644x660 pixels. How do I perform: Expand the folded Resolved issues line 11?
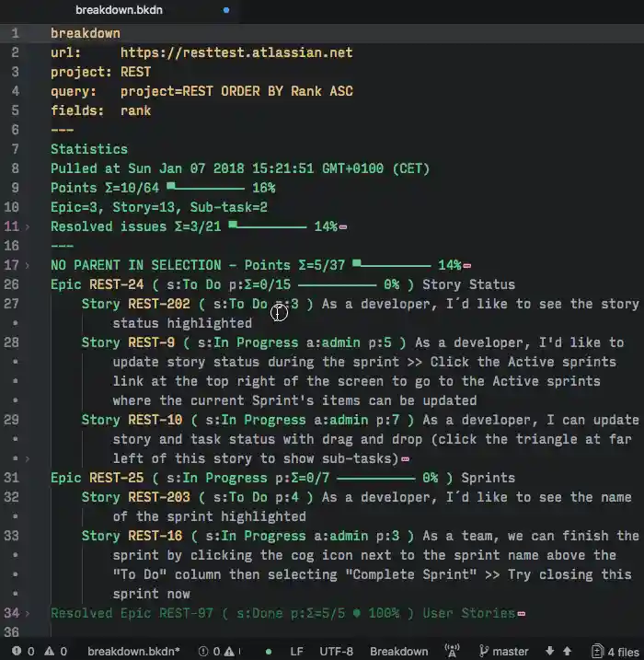coord(28,226)
